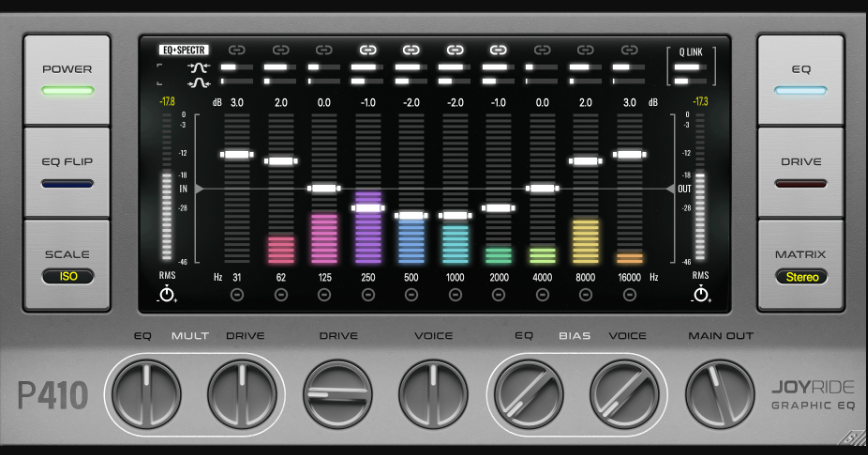Toggle the link icon above 62 Hz band
The image size is (868, 455).
click(x=281, y=50)
